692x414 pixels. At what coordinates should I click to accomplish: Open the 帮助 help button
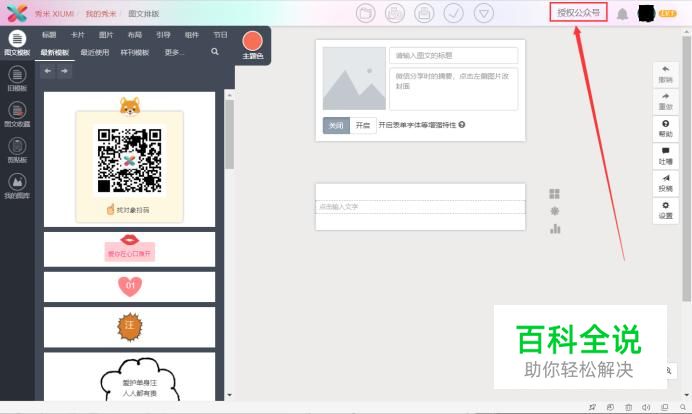[x=666, y=128]
